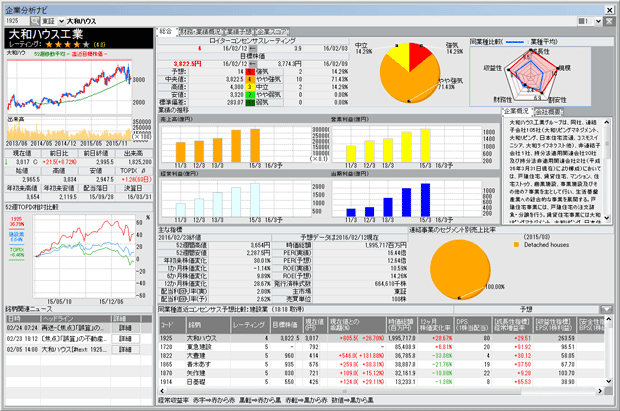Switch to the 財務・業績概況 tab
Image resolution: width=620 pixels, height=411 pixels.
tap(201, 32)
